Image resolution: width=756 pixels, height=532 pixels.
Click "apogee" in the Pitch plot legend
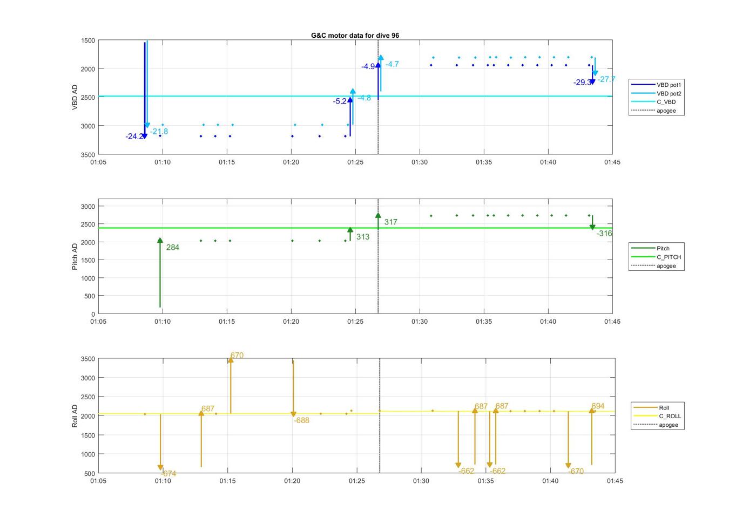666,265
